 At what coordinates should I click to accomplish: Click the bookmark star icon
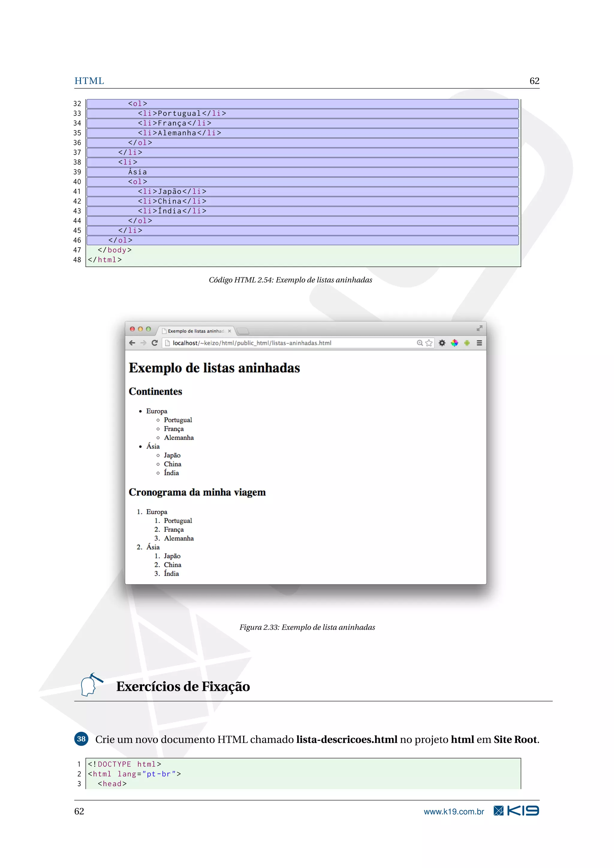[429, 343]
